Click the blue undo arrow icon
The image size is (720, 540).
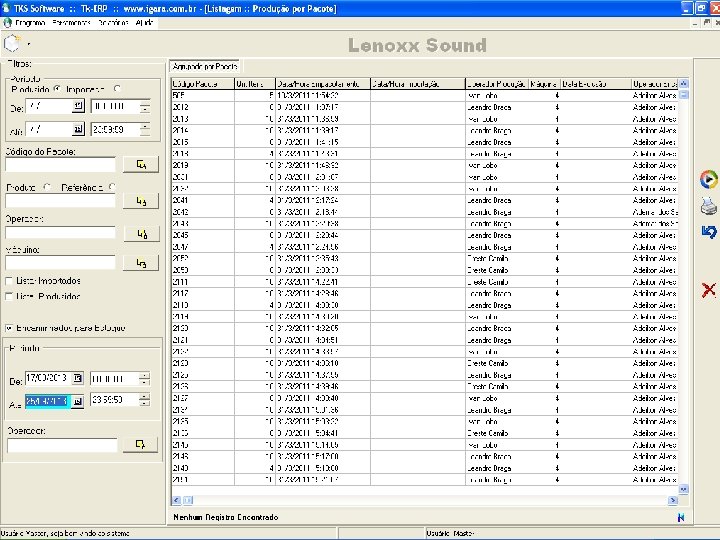tap(709, 232)
